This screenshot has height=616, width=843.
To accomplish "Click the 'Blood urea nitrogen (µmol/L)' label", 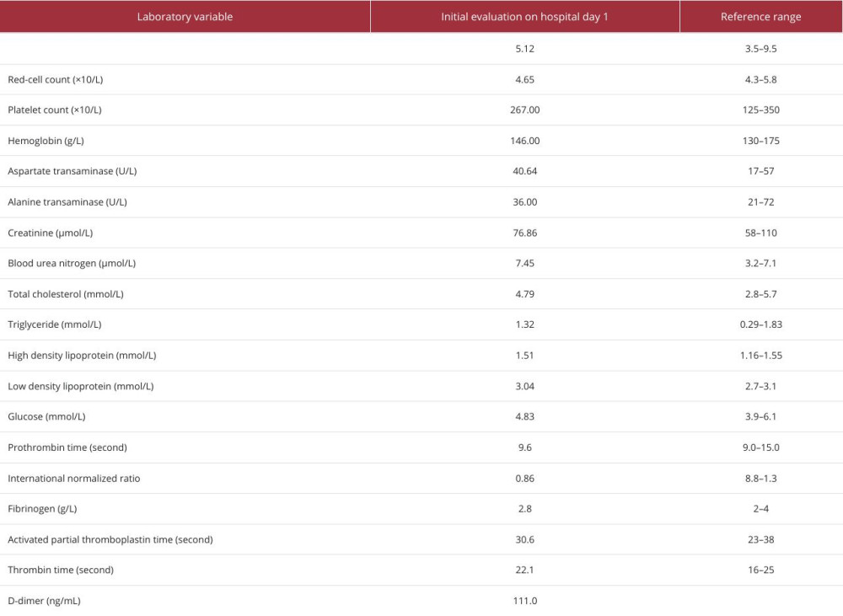I will coord(72,263).
